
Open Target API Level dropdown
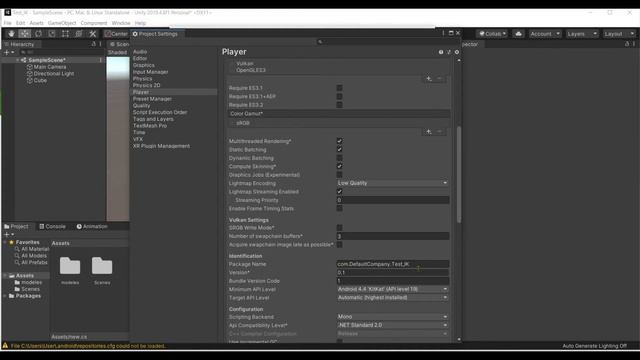coord(393,298)
